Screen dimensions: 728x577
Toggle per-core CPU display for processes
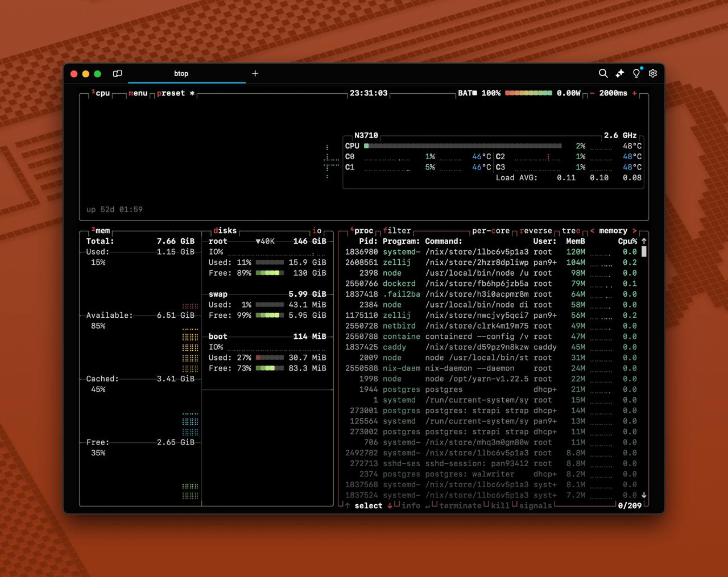click(490, 231)
